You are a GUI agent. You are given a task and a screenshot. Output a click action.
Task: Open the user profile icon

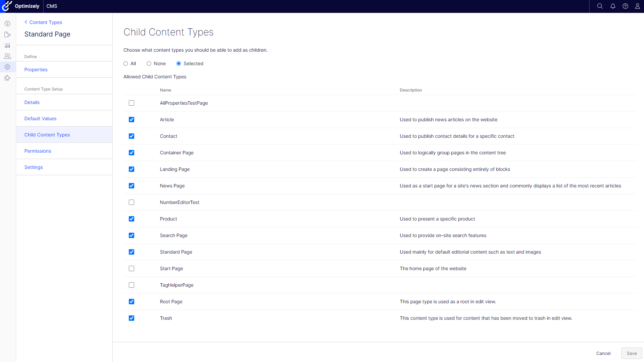coord(637,6)
